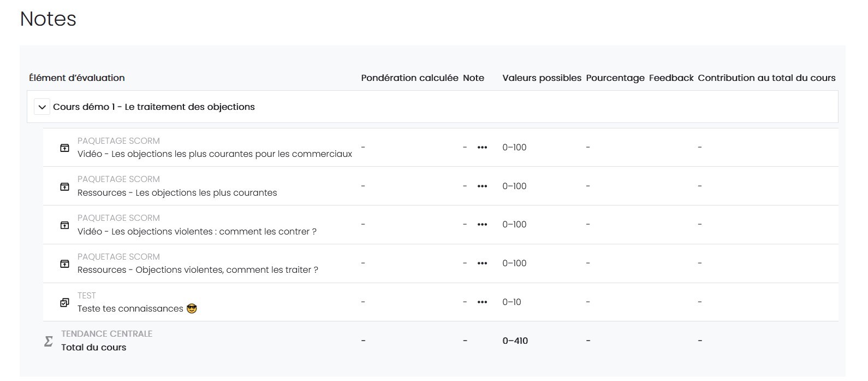Open Vidéo - Les objections violentes link
This screenshot has width=868, height=381.
tap(197, 232)
